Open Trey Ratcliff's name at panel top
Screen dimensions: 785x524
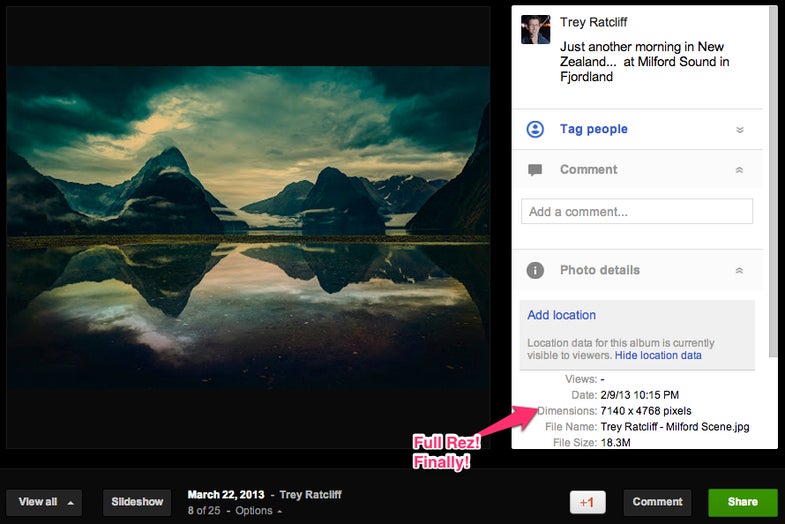(593, 22)
